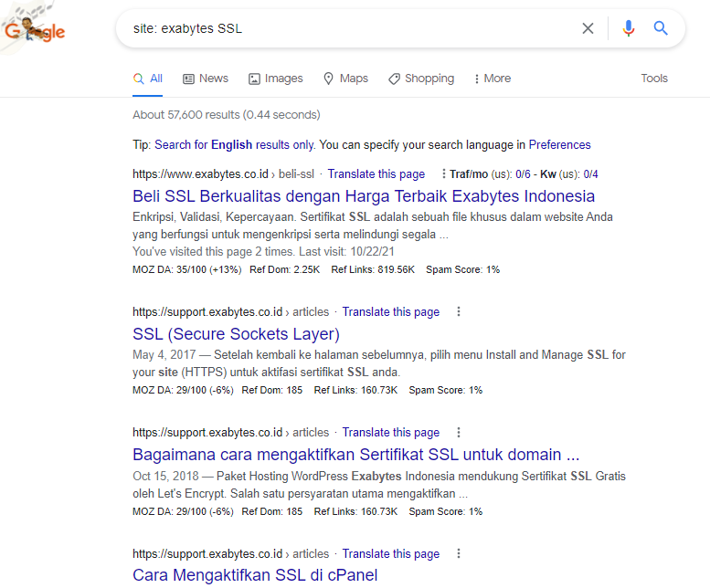Image resolution: width=710 pixels, height=588 pixels.
Task: Open the Maps tab
Action: (345, 79)
